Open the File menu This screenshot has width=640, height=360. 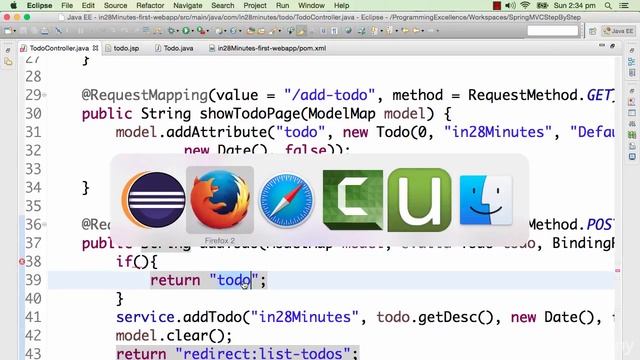point(67,5)
